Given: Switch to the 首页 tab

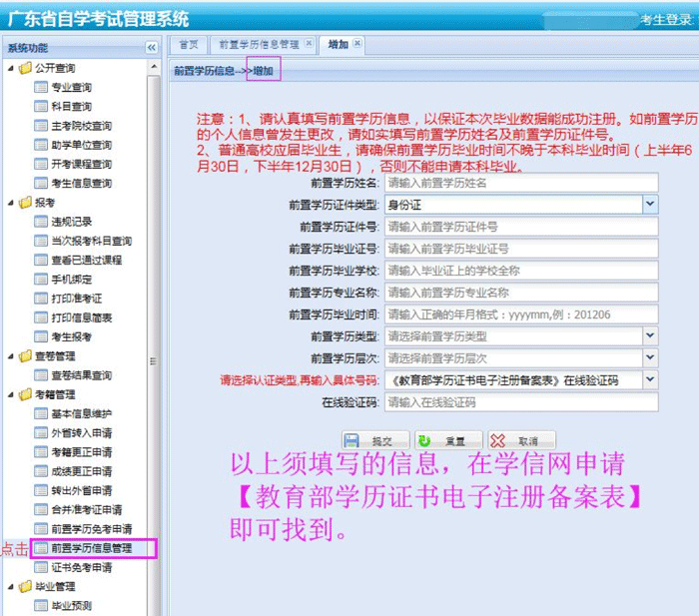Looking at the screenshot, I should tap(188, 45).
